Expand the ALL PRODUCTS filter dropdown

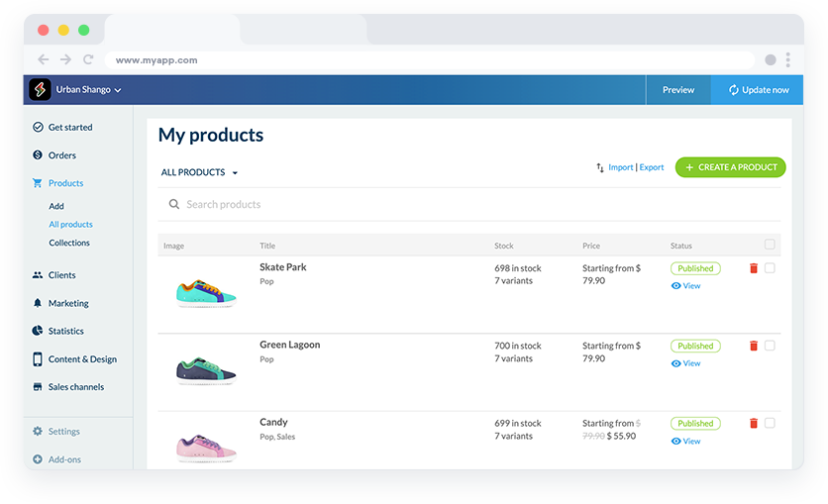click(x=200, y=172)
